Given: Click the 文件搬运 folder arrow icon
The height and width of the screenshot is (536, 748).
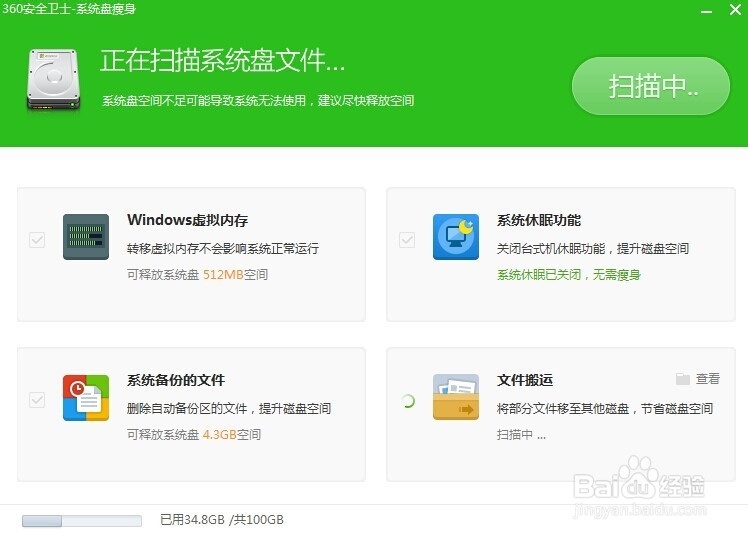Looking at the screenshot, I should (x=456, y=397).
